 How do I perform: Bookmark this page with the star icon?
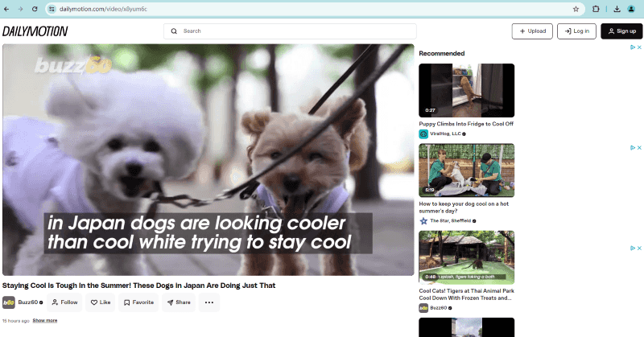576,9
